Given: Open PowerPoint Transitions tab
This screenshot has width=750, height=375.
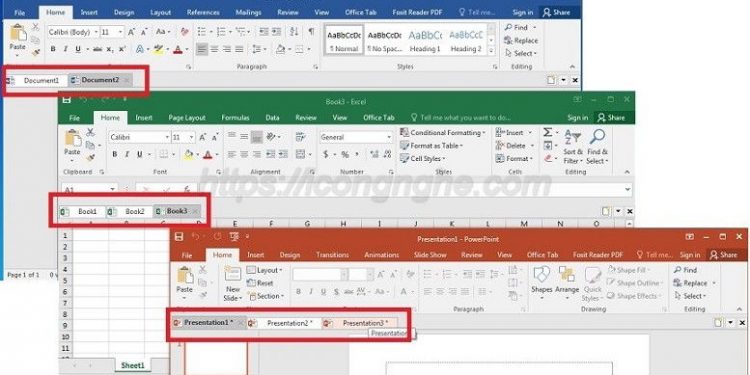Looking at the screenshot, I should click(332, 255).
